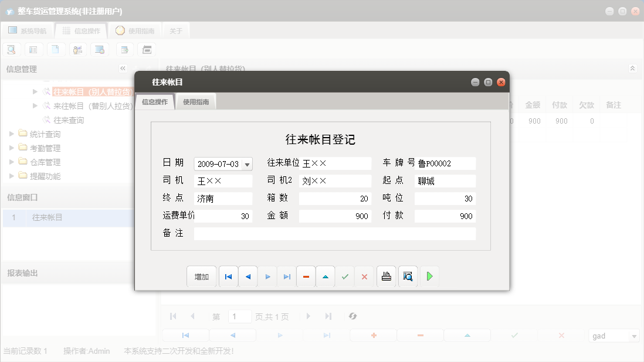The height and width of the screenshot is (362, 644).
Task: Click the print icon in the dialog toolbar
Action: tap(386, 276)
